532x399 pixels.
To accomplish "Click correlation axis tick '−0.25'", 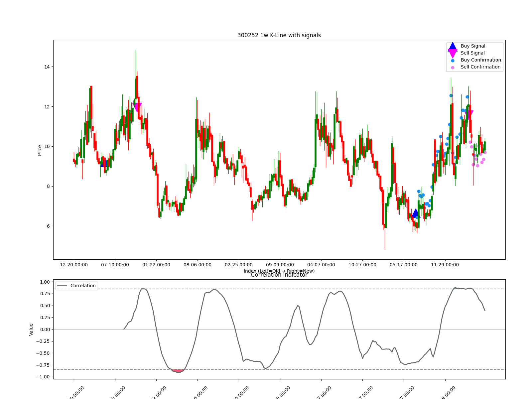I will point(43,341).
